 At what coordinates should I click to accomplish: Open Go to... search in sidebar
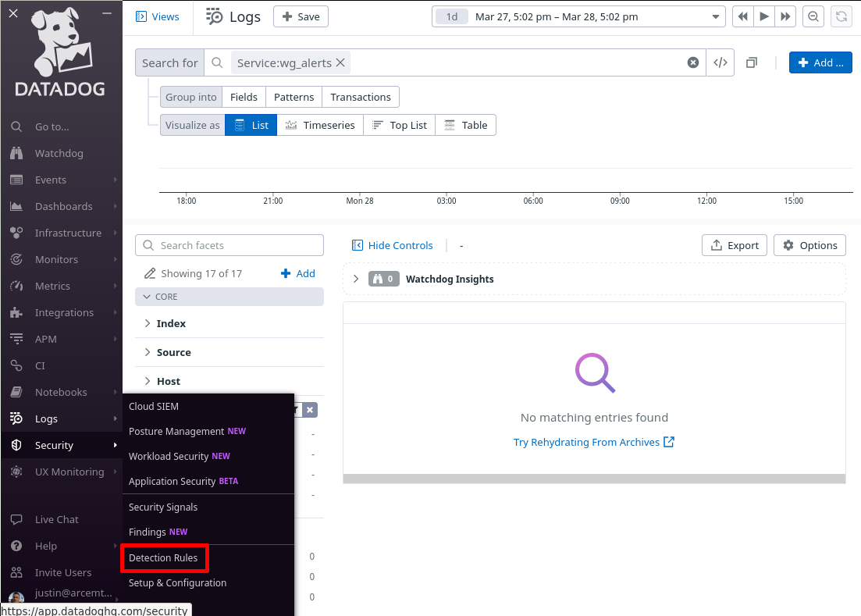52,126
